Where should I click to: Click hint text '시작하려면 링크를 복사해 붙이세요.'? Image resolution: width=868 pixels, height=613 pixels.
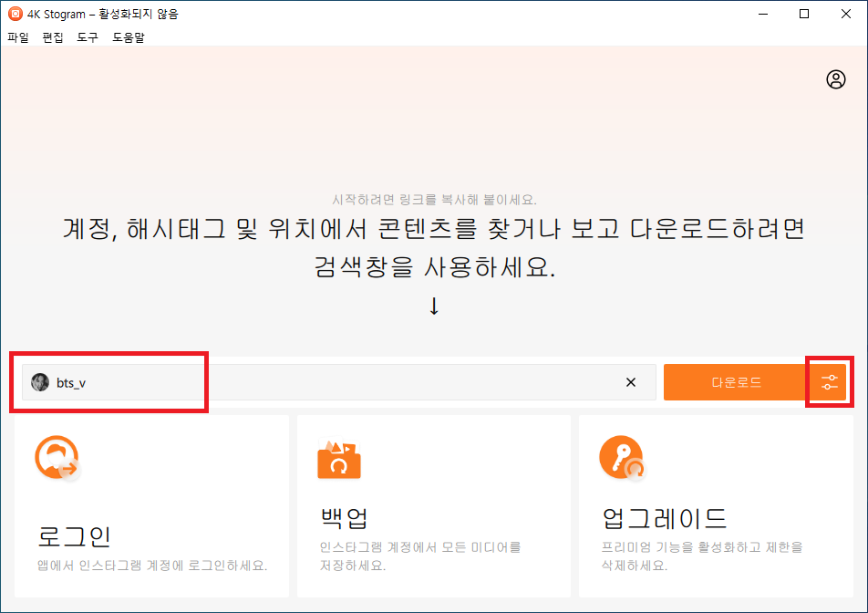tap(434, 200)
